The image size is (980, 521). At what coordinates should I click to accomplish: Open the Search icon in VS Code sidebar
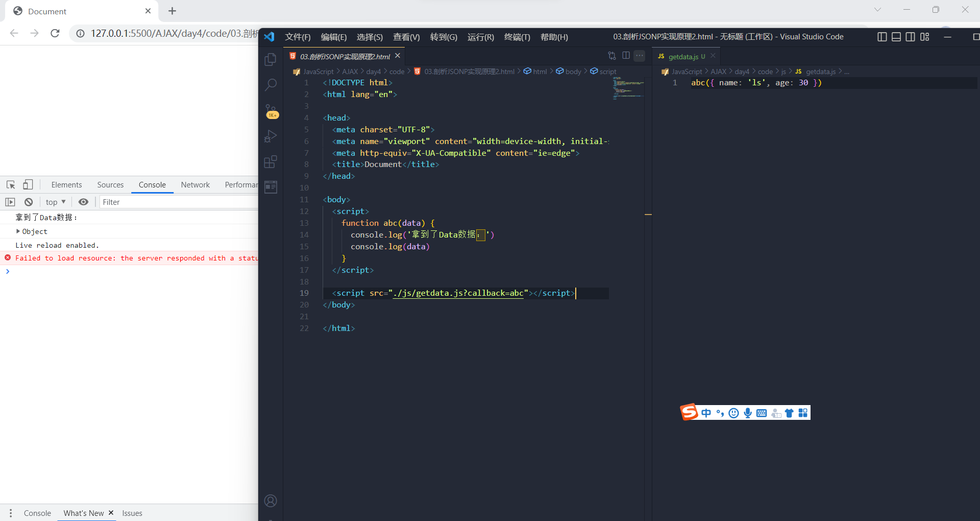(x=270, y=85)
